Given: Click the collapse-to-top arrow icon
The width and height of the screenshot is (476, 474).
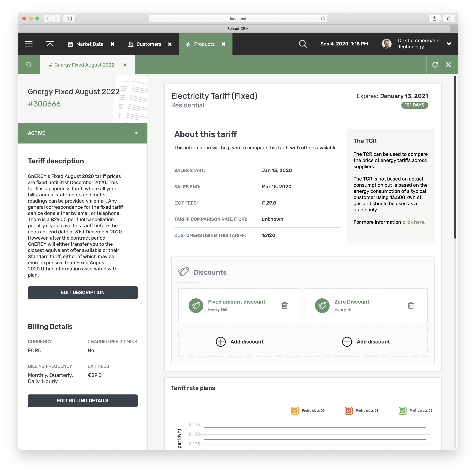Looking at the screenshot, I should pyautogui.click(x=50, y=44).
